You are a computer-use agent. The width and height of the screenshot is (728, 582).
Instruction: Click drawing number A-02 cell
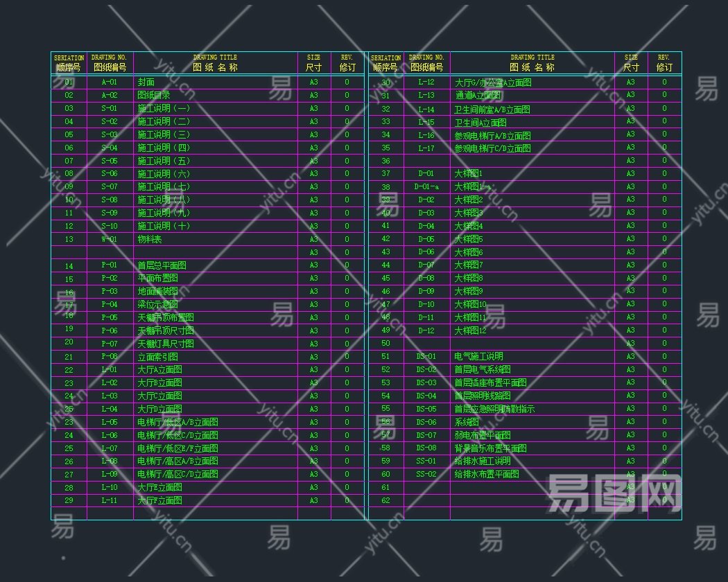(x=110, y=95)
